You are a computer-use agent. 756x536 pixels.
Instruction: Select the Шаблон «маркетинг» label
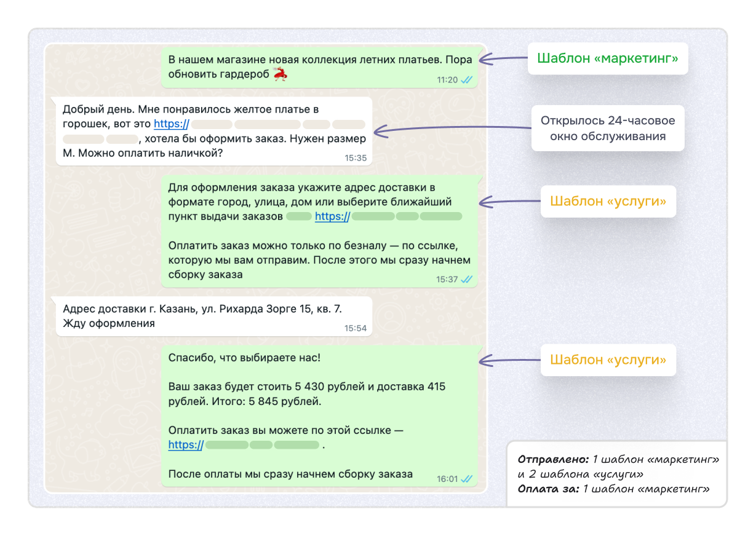(x=608, y=60)
